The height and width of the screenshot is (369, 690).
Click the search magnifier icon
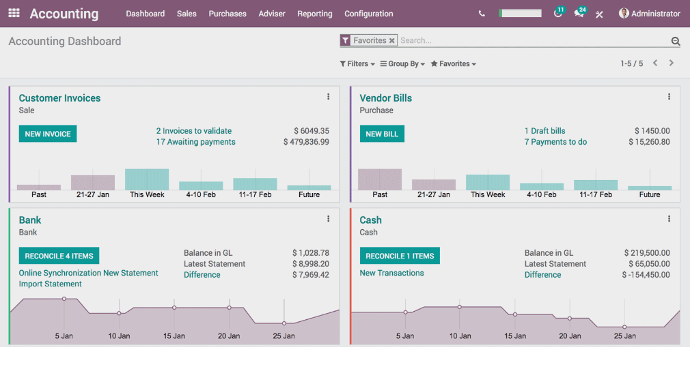tap(675, 41)
